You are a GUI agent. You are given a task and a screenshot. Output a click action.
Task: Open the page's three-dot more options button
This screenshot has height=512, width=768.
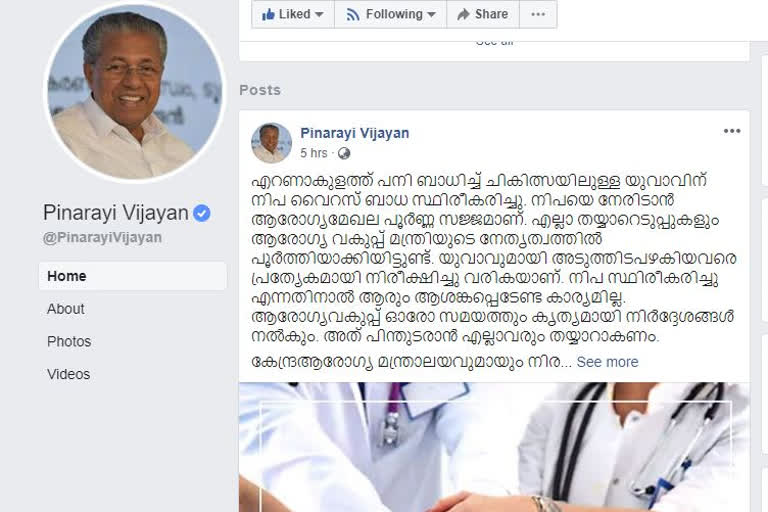538,14
